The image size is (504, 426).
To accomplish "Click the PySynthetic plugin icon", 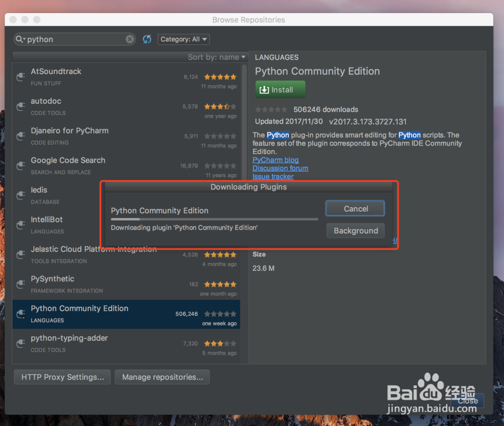I will pos(21,284).
